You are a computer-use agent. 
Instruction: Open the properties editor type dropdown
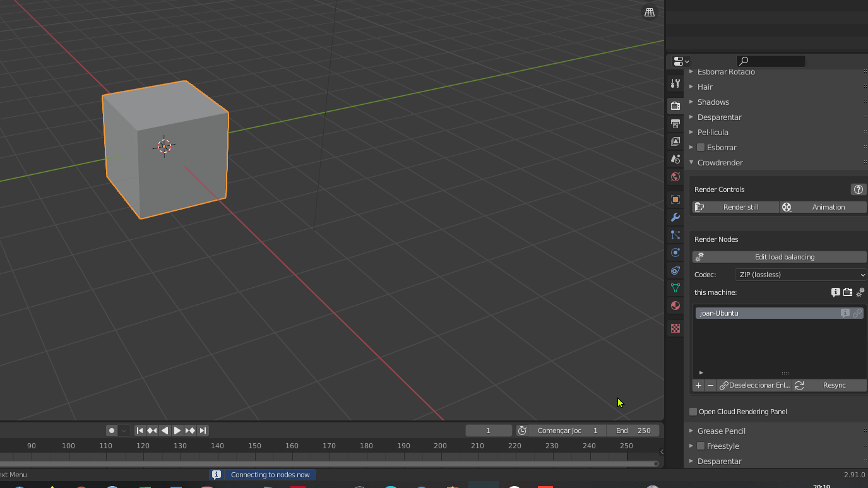point(681,61)
